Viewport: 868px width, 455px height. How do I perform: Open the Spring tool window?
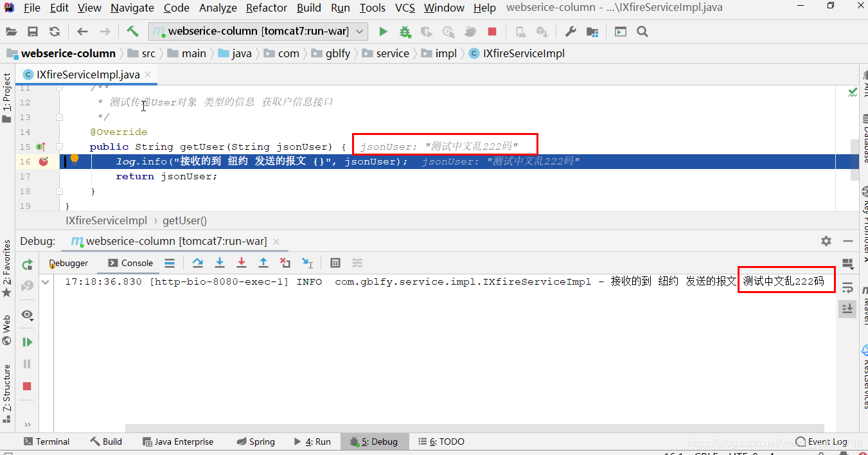(256, 442)
